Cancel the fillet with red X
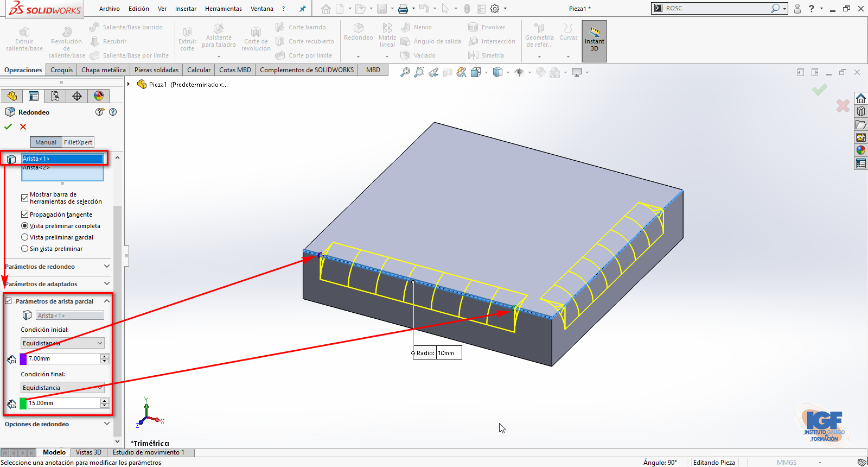 [x=23, y=127]
